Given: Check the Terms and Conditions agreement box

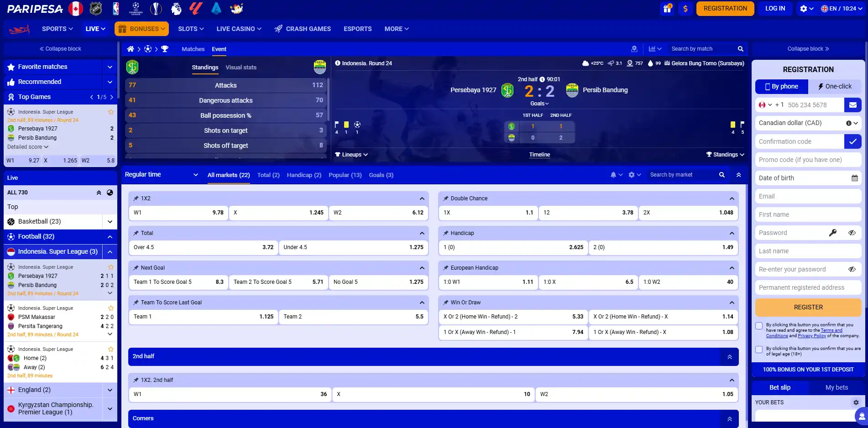Looking at the screenshot, I should [759, 326].
